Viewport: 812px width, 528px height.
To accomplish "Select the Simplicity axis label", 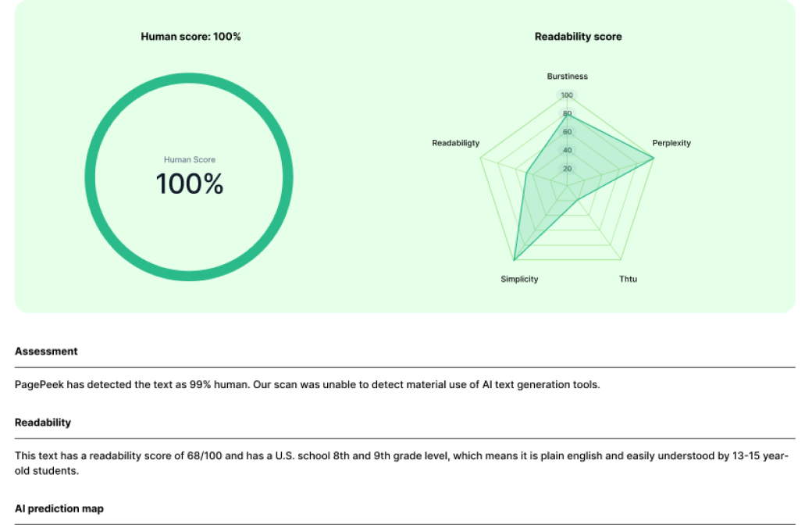I will 519,280.
